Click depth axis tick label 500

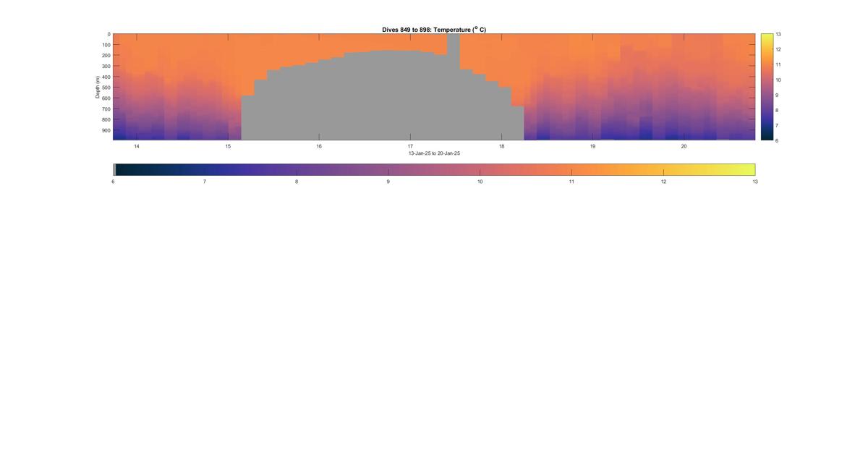[x=106, y=88]
